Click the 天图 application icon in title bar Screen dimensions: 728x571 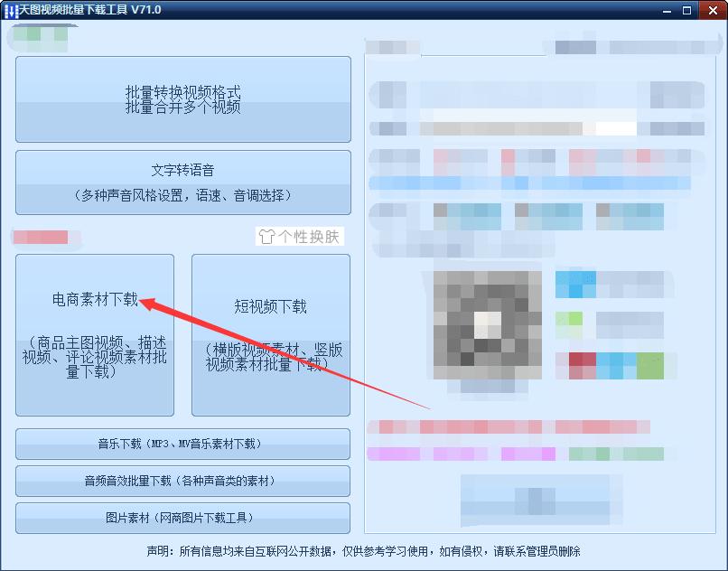click(x=10, y=9)
